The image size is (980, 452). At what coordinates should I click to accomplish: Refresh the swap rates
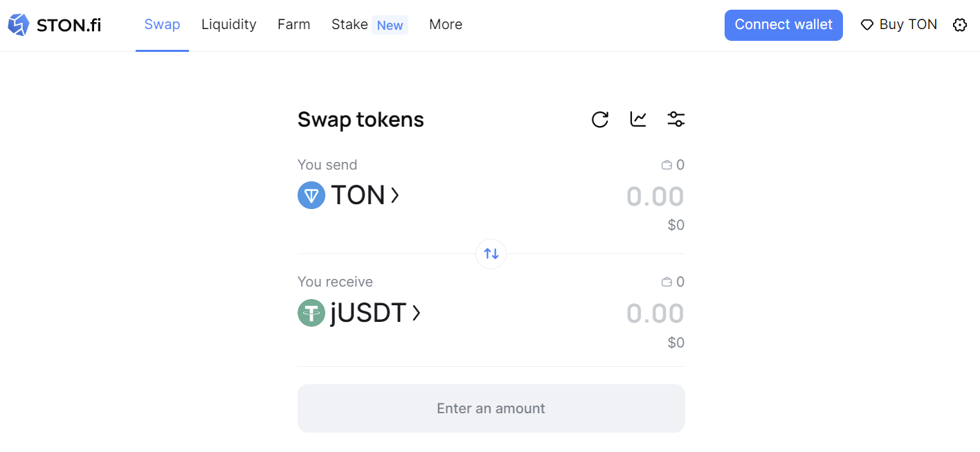600,120
